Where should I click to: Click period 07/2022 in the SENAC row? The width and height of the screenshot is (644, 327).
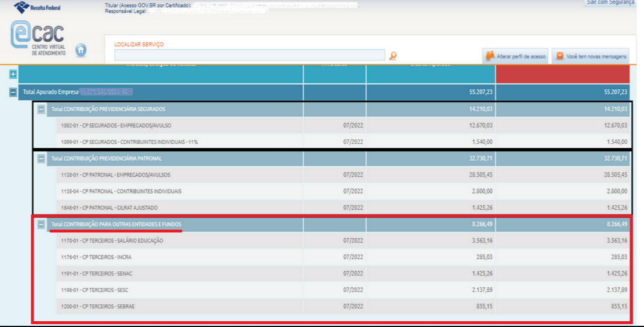pos(353,273)
